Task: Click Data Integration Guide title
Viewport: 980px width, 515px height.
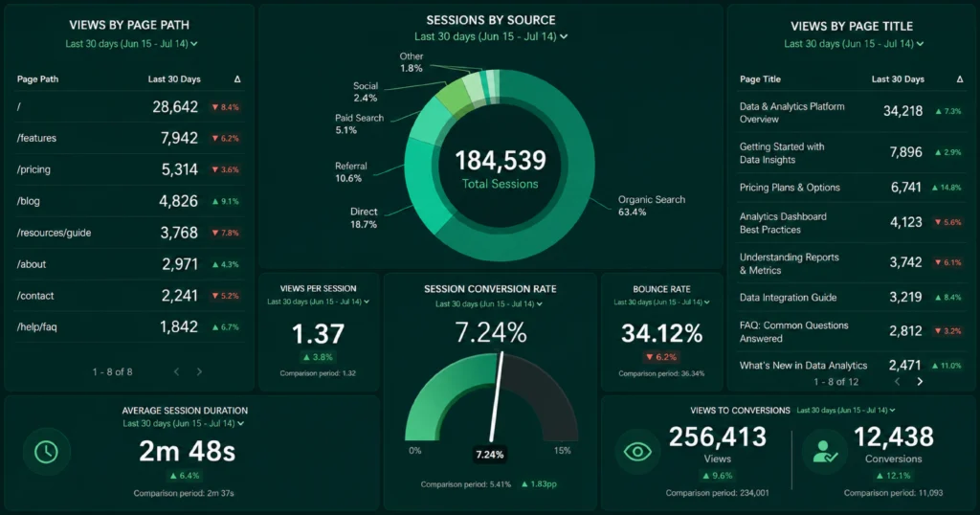Action: 788,298
